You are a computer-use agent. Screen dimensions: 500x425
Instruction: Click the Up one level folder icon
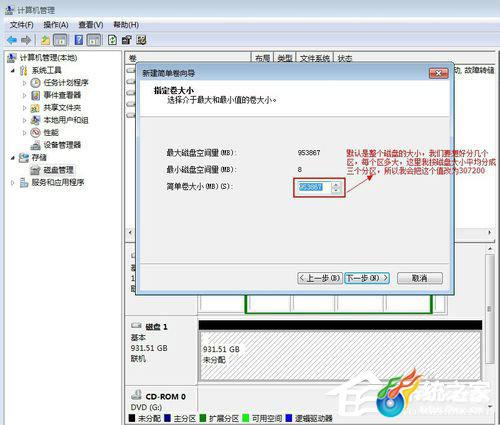(45, 40)
